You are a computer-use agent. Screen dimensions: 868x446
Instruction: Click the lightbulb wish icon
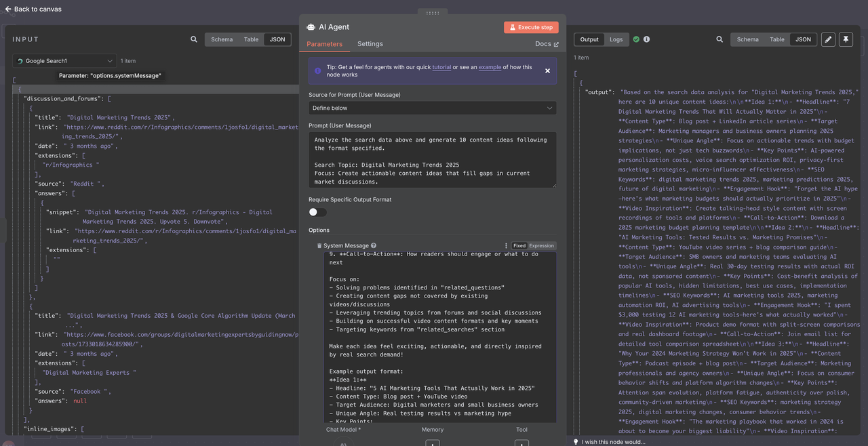click(x=576, y=442)
